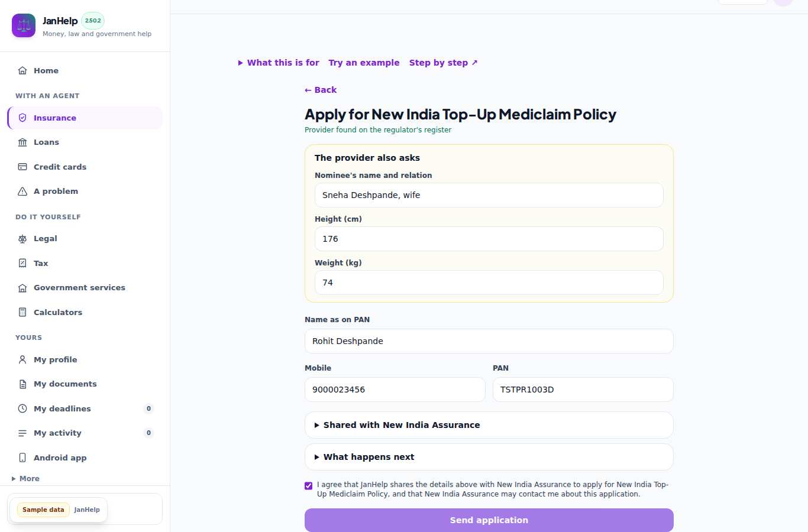This screenshot has height=532, width=808.
Task: Click the JanHelp scales logo icon
Action: [x=24, y=25]
